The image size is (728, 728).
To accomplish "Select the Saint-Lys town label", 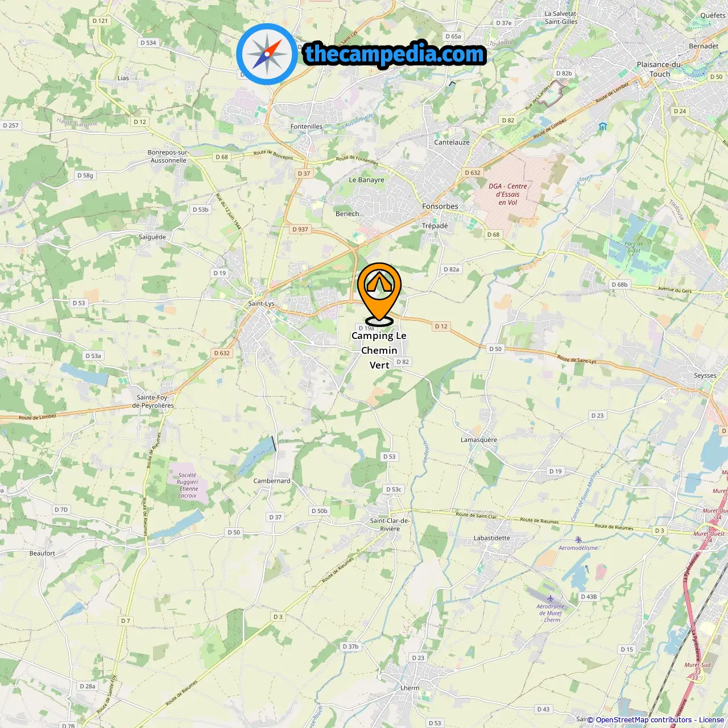I will pyautogui.click(x=261, y=304).
